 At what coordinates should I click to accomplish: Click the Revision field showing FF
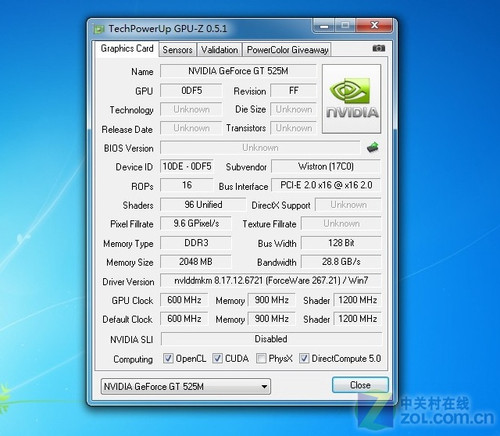(x=293, y=90)
